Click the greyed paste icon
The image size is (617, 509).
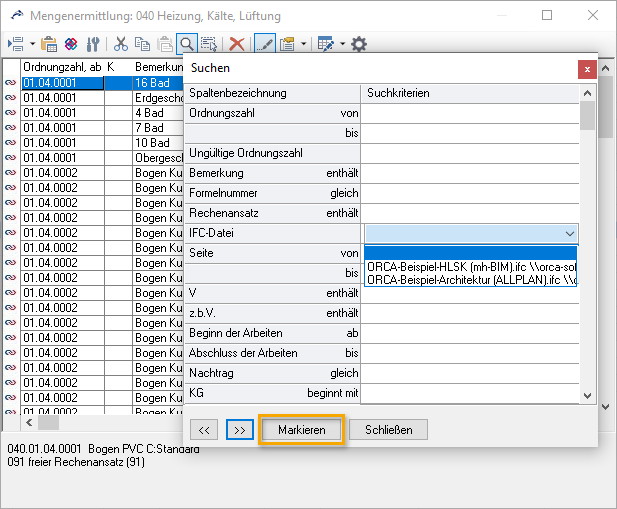click(165, 44)
